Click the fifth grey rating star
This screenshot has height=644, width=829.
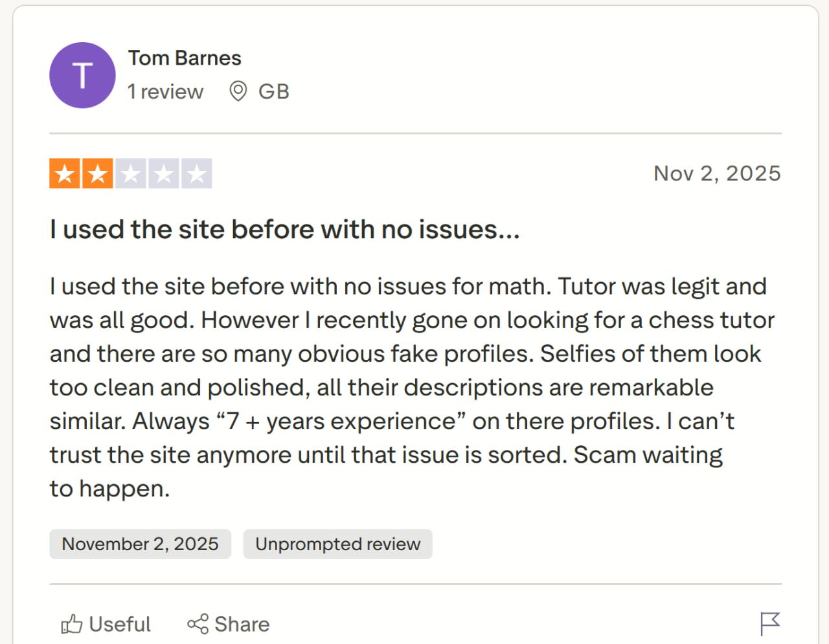click(x=196, y=173)
